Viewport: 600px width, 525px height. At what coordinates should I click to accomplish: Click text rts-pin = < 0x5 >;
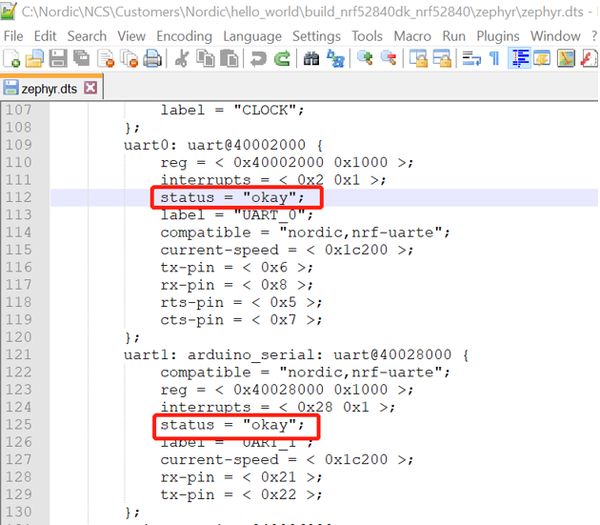pyautogui.click(x=241, y=302)
